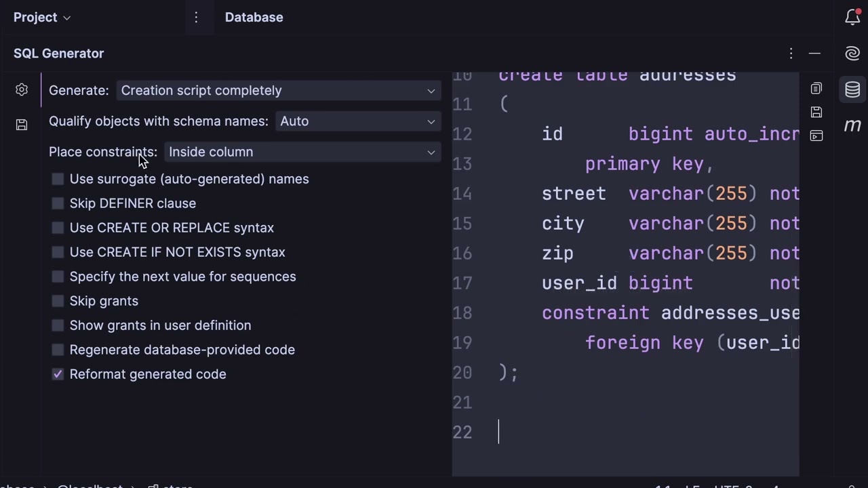Click 'city' column name in code
Screen dimensions: 868x488
click(x=563, y=224)
